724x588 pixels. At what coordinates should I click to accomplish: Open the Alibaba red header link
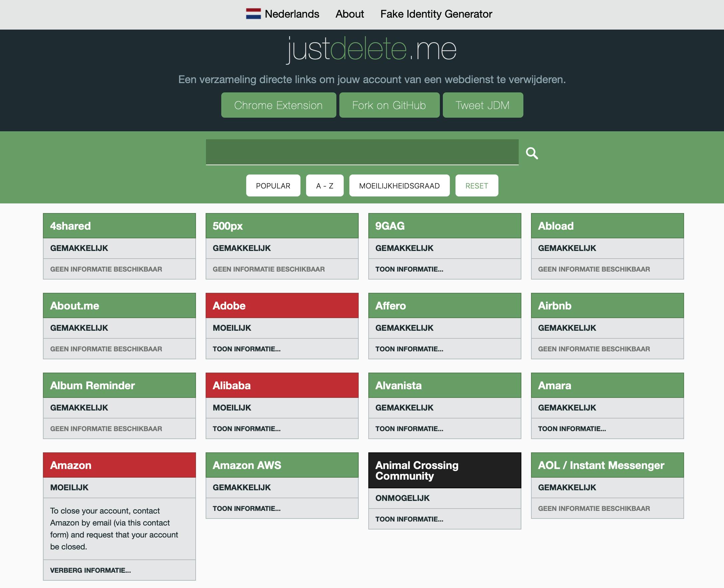tap(232, 386)
